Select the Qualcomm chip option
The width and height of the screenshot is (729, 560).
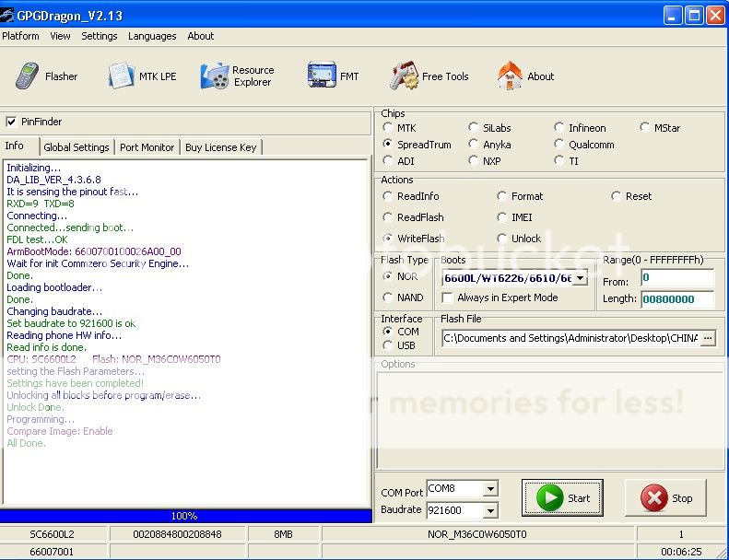[x=559, y=144]
